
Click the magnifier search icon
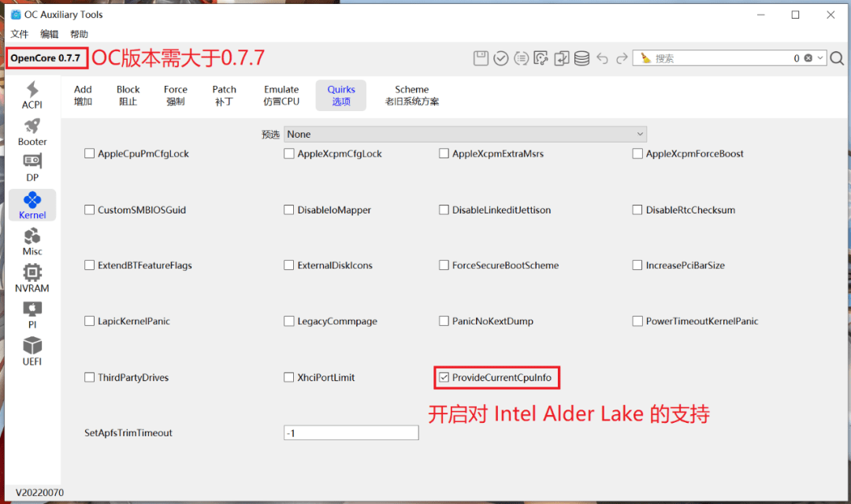pos(837,58)
